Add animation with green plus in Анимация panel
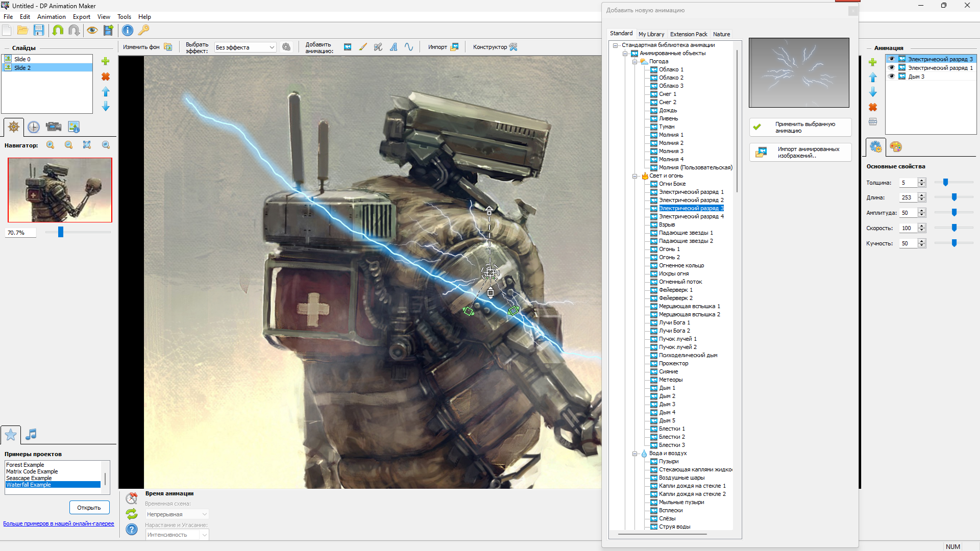This screenshot has height=551, width=980. [x=873, y=62]
